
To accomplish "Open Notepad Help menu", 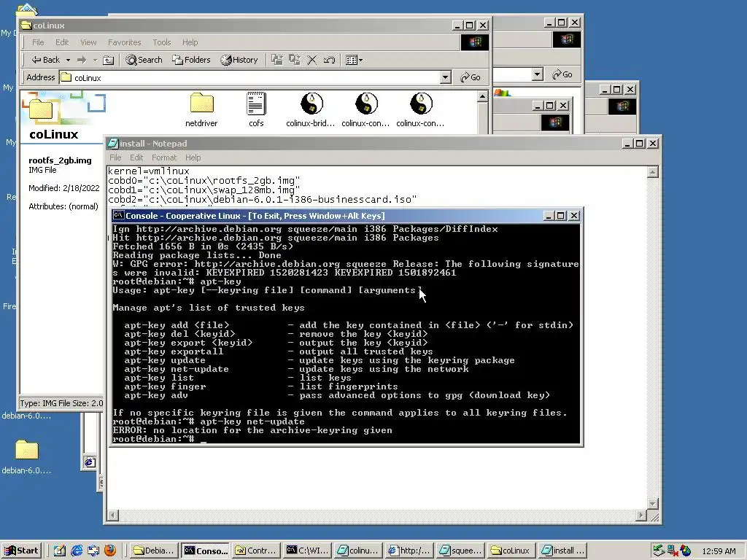I will pyautogui.click(x=193, y=157).
